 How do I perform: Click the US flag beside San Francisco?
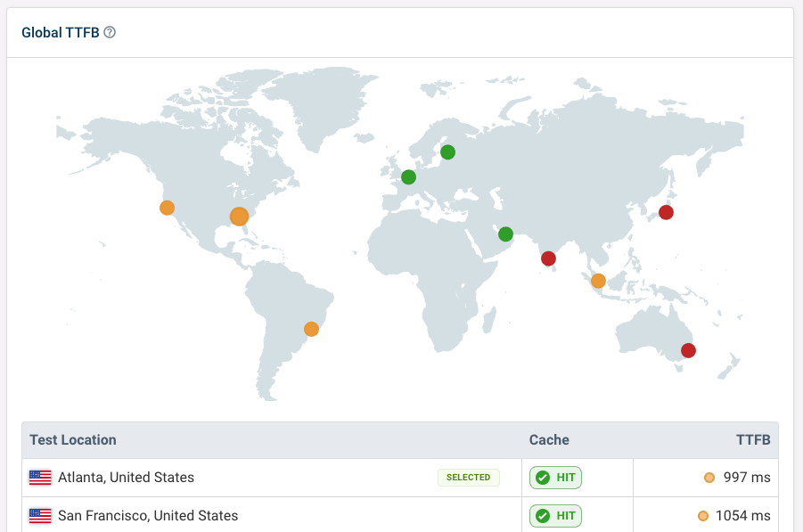(x=40, y=516)
